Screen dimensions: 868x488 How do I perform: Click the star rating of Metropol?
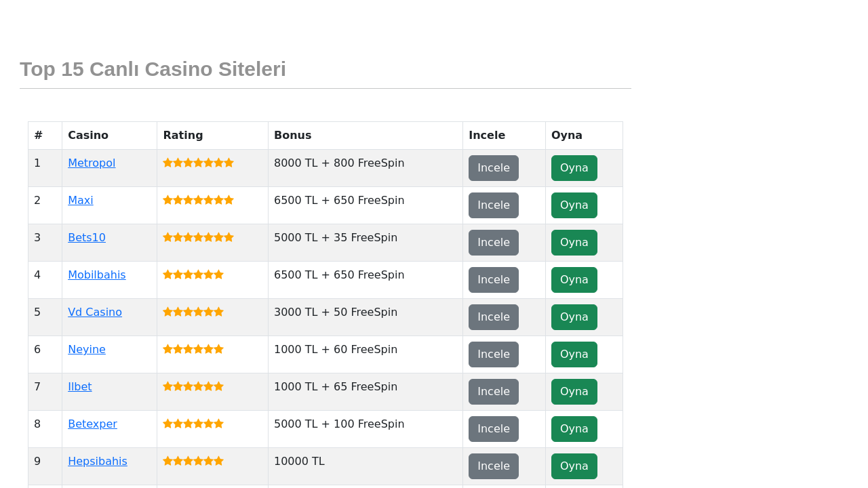198,163
